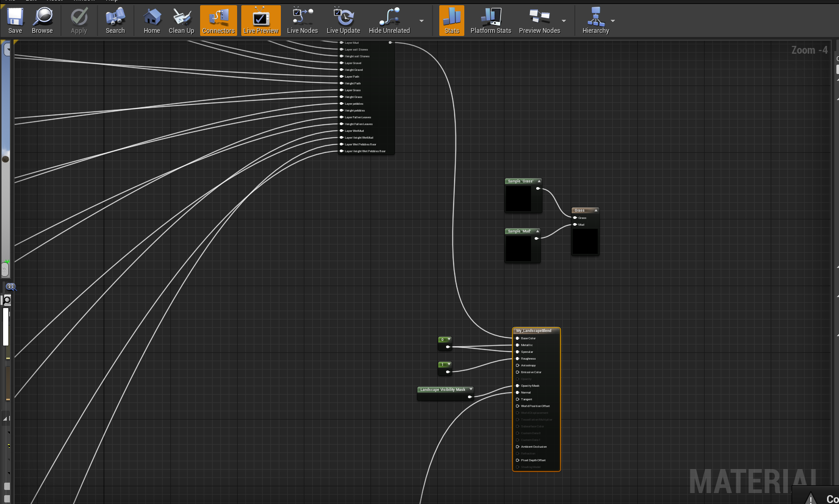Expand the Landscape Visibility Mask node
The width and height of the screenshot is (839, 504).
[x=471, y=389]
